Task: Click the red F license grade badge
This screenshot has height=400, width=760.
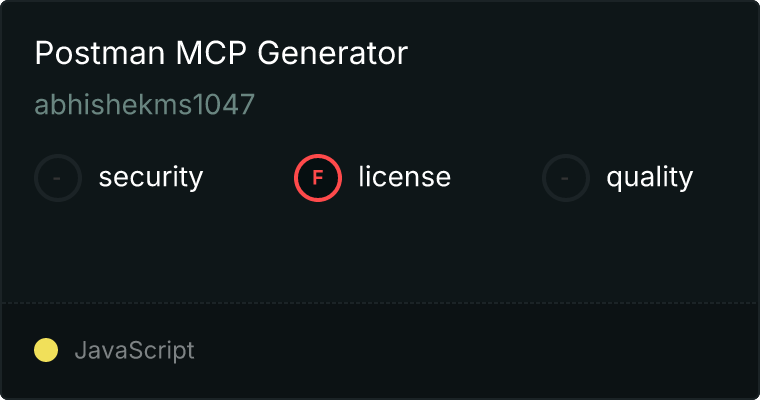Action: [318, 178]
